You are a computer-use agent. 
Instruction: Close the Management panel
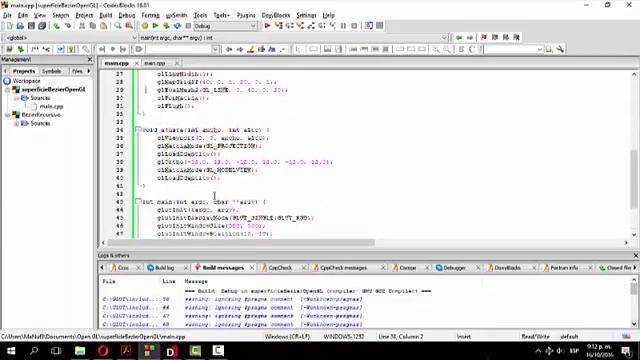[x=90, y=60]
